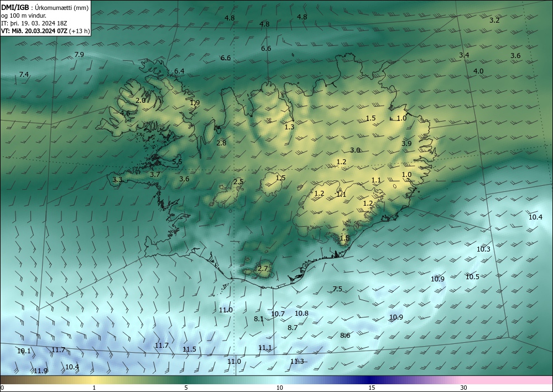Click the map value "2.5"
The width and height of the screenshot is (553, 392).
238,182
